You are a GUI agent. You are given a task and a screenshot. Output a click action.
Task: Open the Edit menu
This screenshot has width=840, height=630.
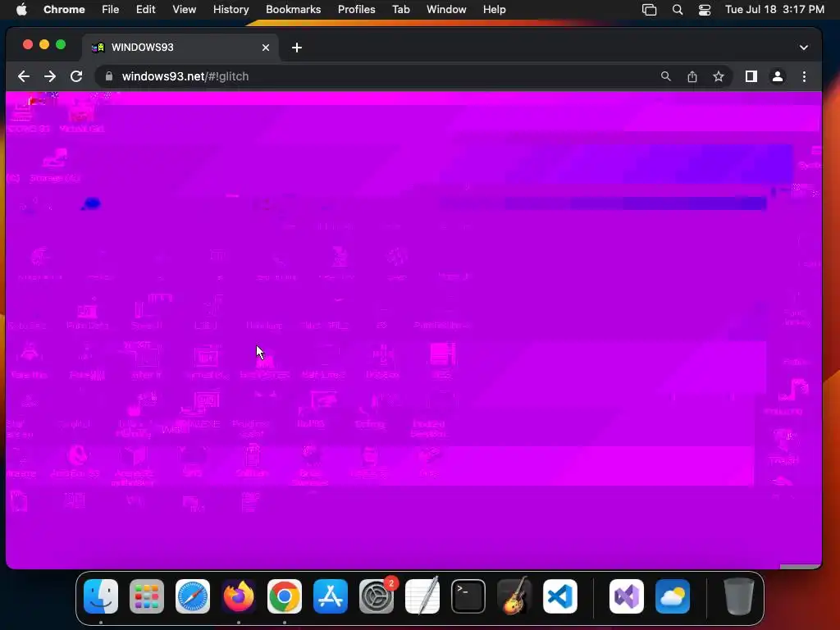click(145, 10)
